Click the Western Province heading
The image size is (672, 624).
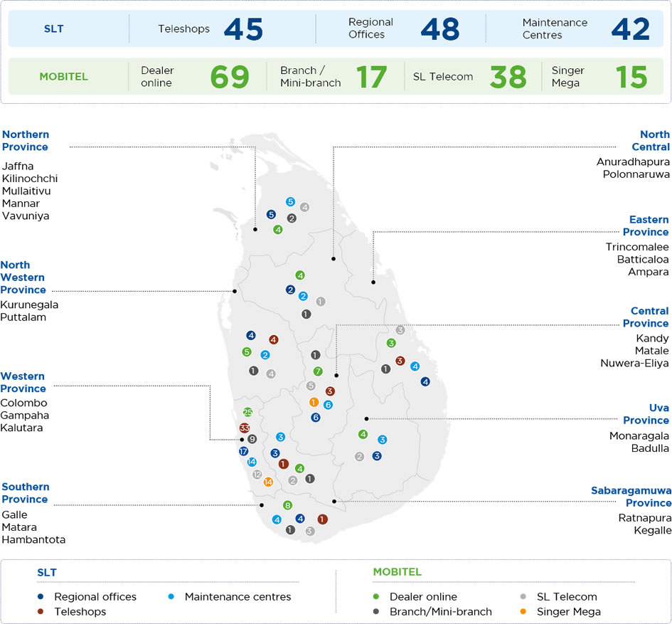coord(23,382)
